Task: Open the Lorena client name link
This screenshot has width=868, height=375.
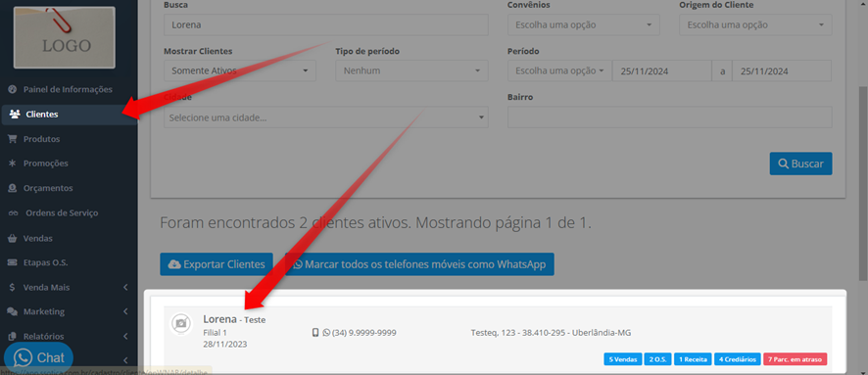Action: point(219,319)
